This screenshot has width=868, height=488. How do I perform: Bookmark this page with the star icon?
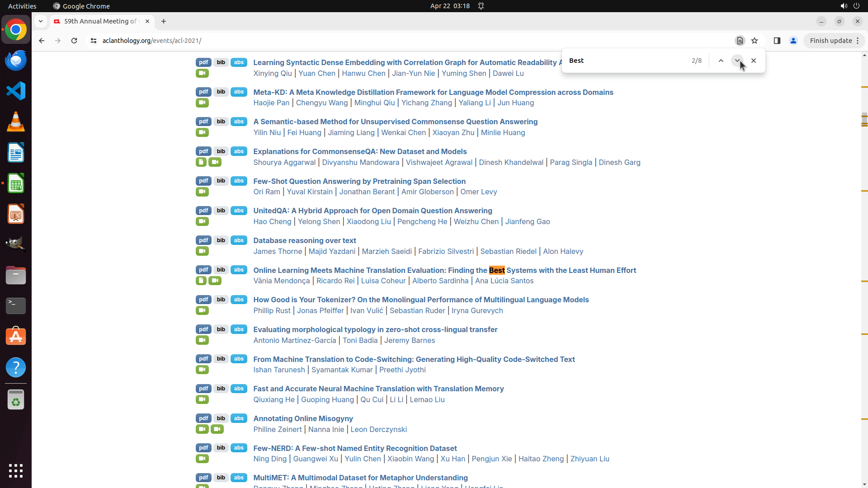pyautogui.click(x=755, y=41)
